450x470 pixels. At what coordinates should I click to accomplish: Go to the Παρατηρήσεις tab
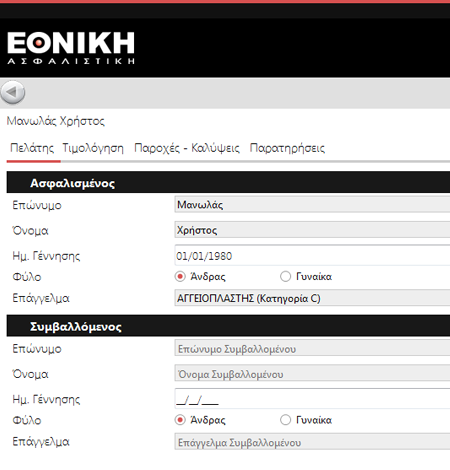(x=287, y=148)
